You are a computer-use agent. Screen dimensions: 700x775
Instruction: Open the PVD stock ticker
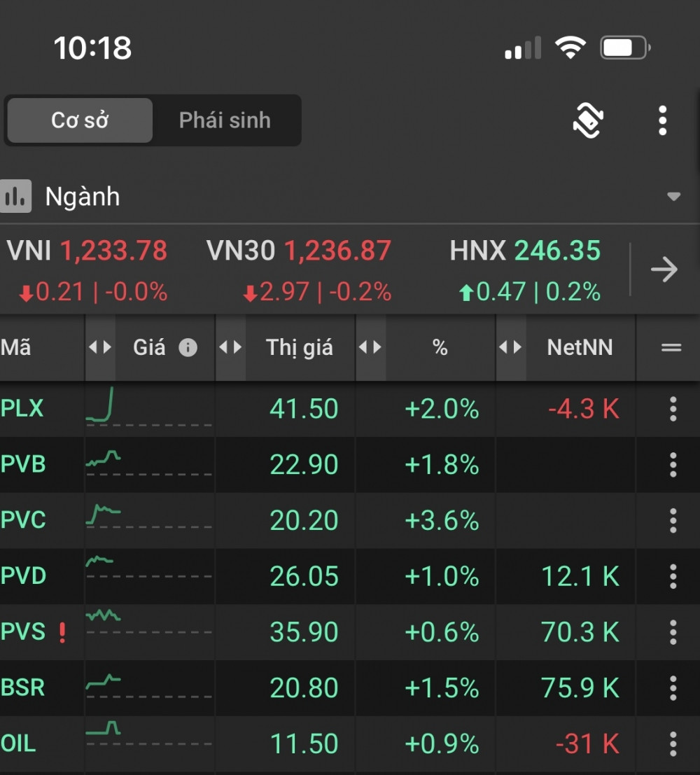(x=24, y=576)
